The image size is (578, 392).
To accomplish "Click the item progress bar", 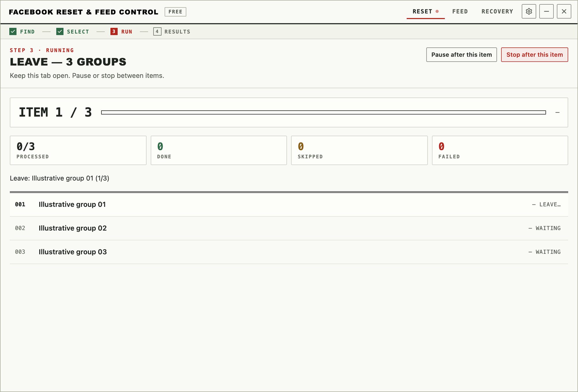I will 323,112.
